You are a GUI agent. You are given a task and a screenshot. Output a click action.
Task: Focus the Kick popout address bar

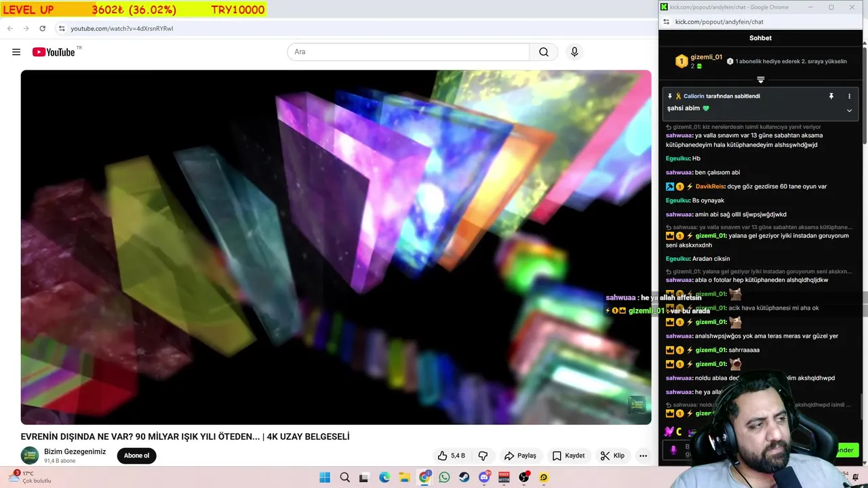(x=719, y=22)
